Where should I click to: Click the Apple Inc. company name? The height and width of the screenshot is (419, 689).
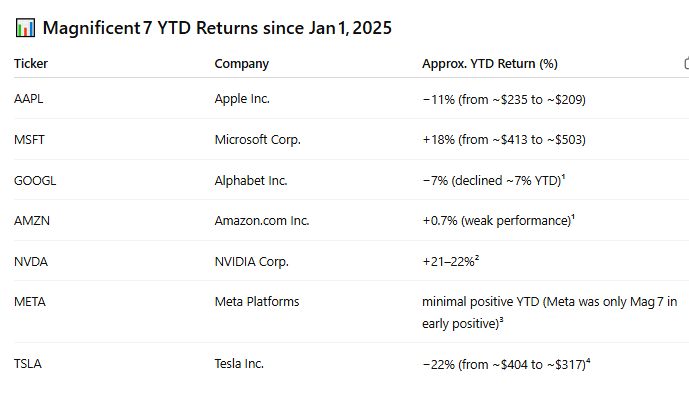[x=242, y=99]
